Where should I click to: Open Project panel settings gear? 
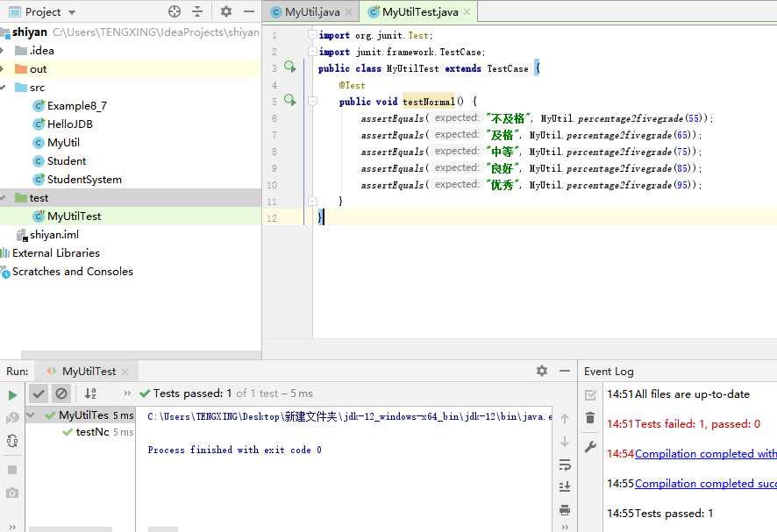[226, 11]
